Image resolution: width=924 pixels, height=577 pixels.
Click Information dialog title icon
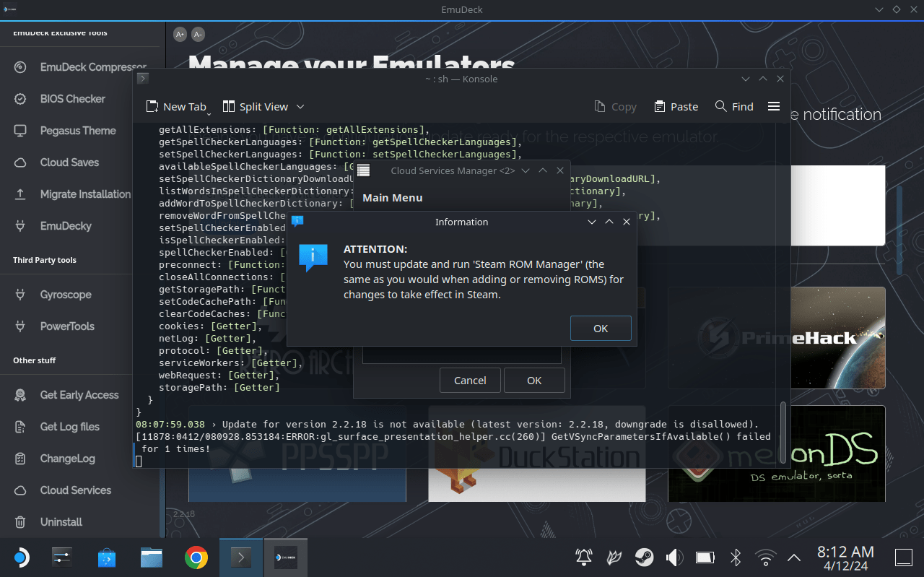[297, 221]
